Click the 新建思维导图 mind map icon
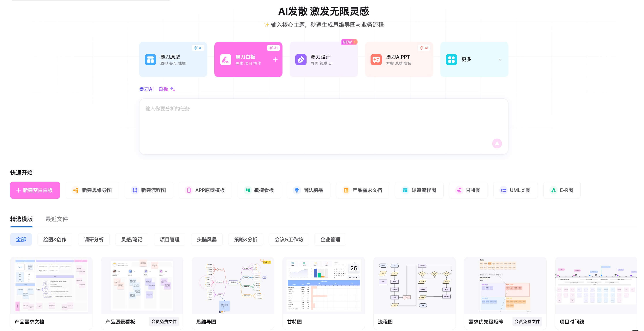This screenshot has width=644, height=331. [x=76, y=190]
